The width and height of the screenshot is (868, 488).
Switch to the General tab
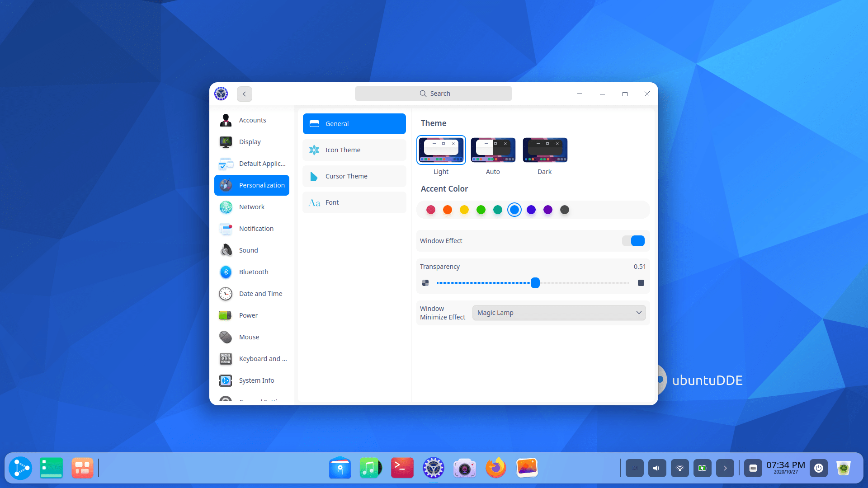[354, 124]
